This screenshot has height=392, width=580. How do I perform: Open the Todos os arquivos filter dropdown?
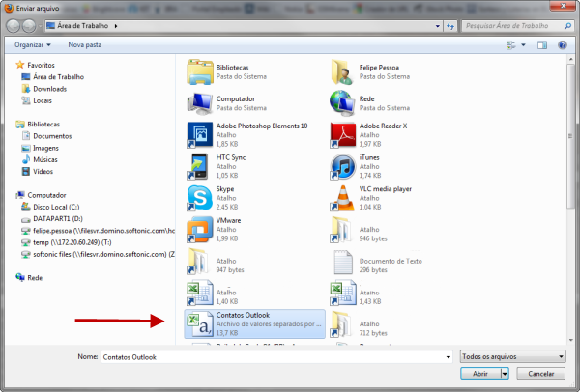coord(512,356)
